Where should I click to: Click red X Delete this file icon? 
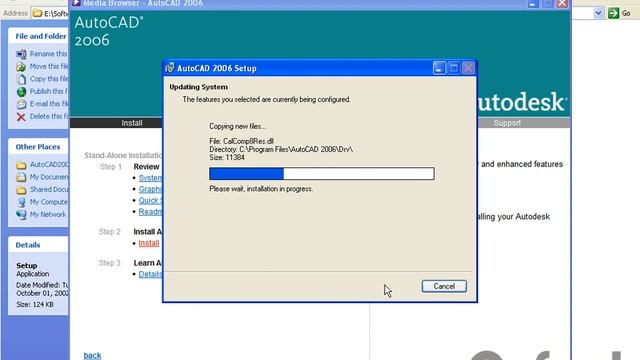21,117
